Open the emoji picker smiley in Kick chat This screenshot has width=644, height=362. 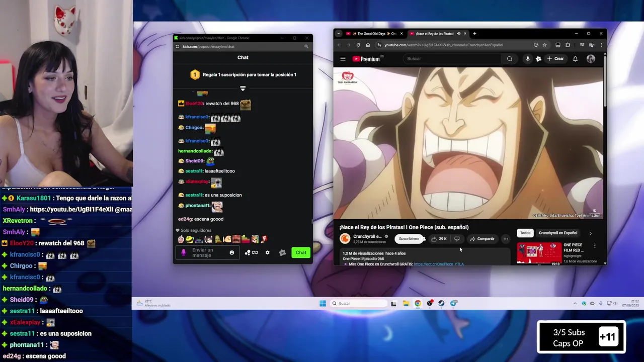[231, 252]
